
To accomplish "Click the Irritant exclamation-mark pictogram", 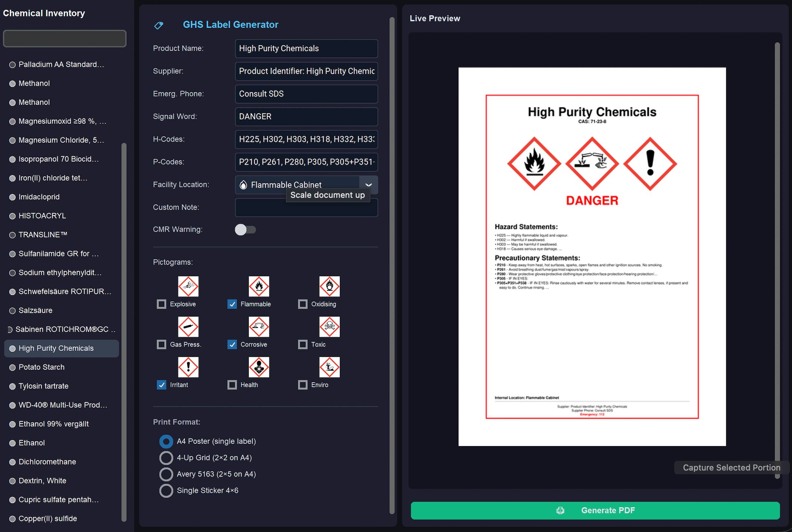I will tap(188, 367).
